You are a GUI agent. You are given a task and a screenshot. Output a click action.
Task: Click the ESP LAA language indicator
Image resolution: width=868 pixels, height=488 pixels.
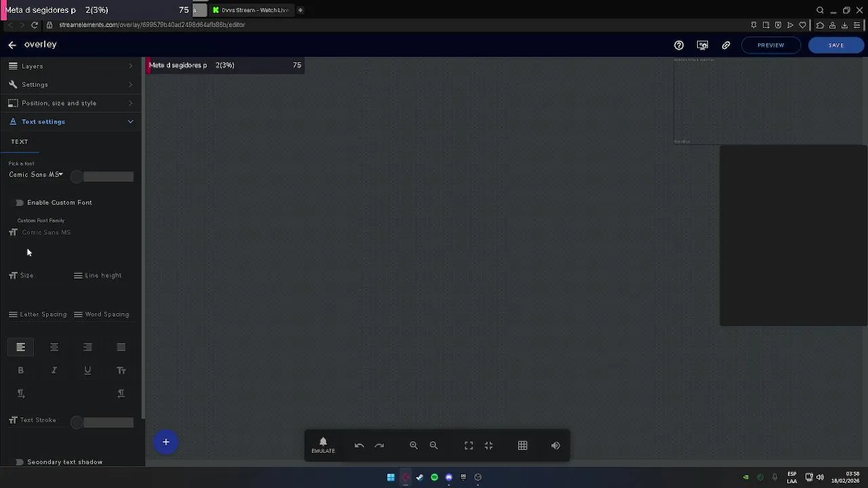[x=792, y=477]
